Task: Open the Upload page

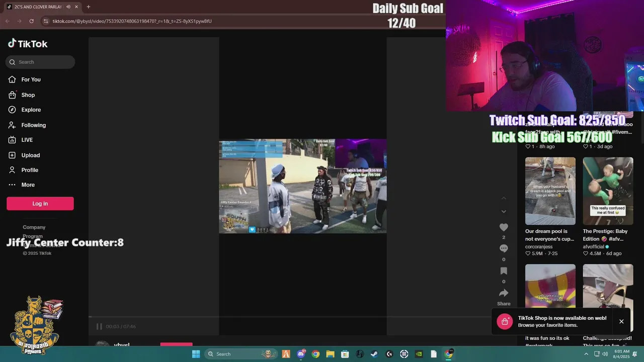Action: (x=24, y=155)
